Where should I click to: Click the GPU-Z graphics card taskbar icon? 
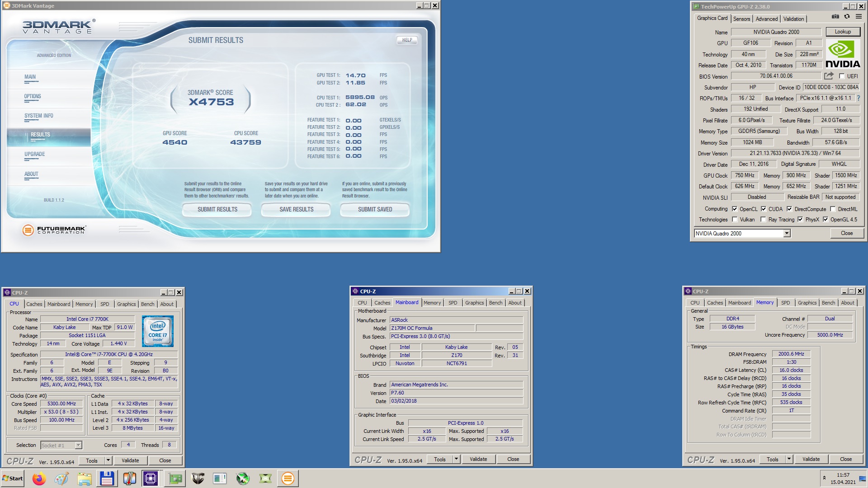pos(175,479)
